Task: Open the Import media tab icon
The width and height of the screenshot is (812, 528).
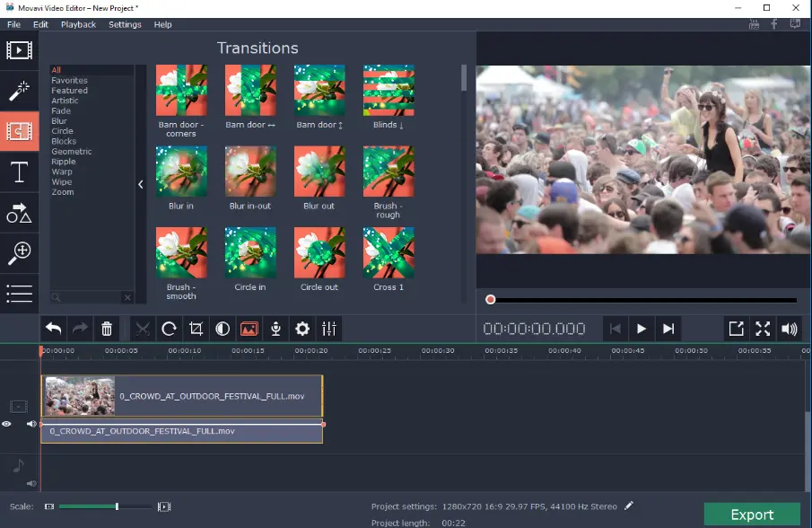Action: [19, 50]
